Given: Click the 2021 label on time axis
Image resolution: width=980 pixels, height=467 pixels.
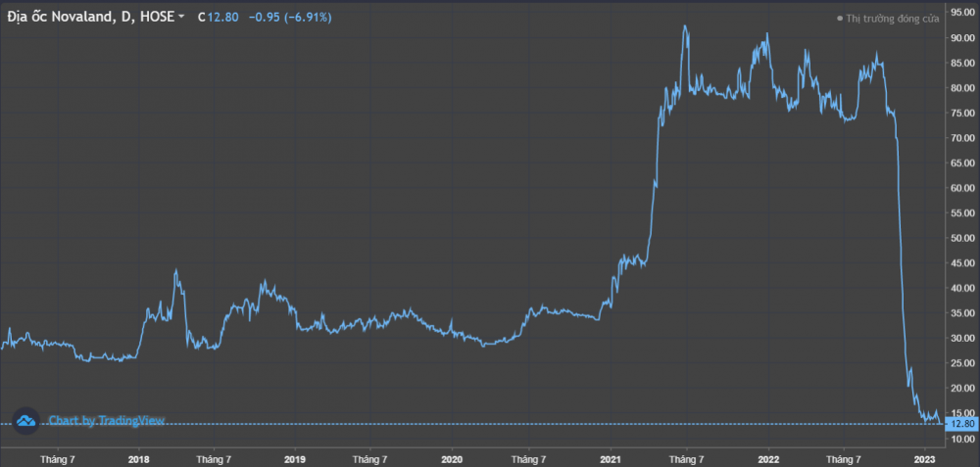Looking at the screenshot, I should pyautogui.click(x=610, y=457).
